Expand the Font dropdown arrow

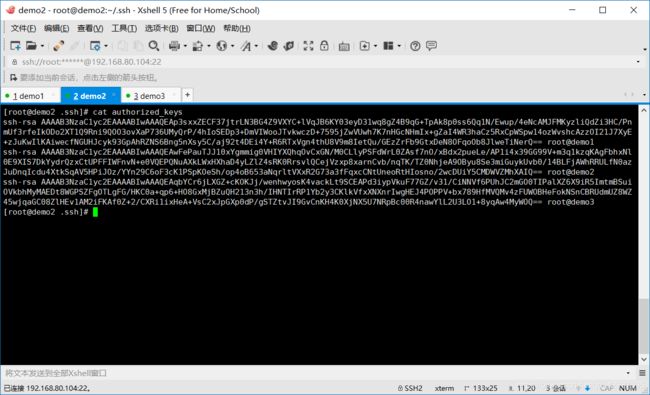(256, 46)
